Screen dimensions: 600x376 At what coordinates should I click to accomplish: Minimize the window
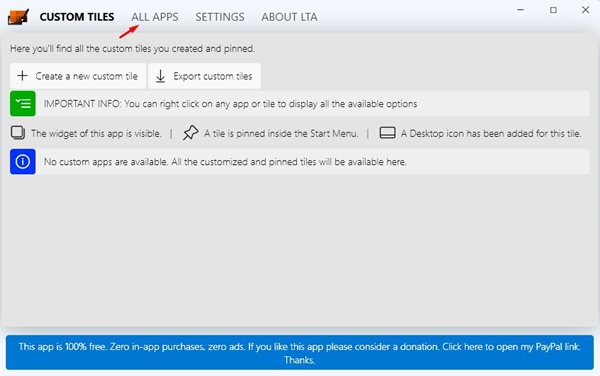coord(520,10)
